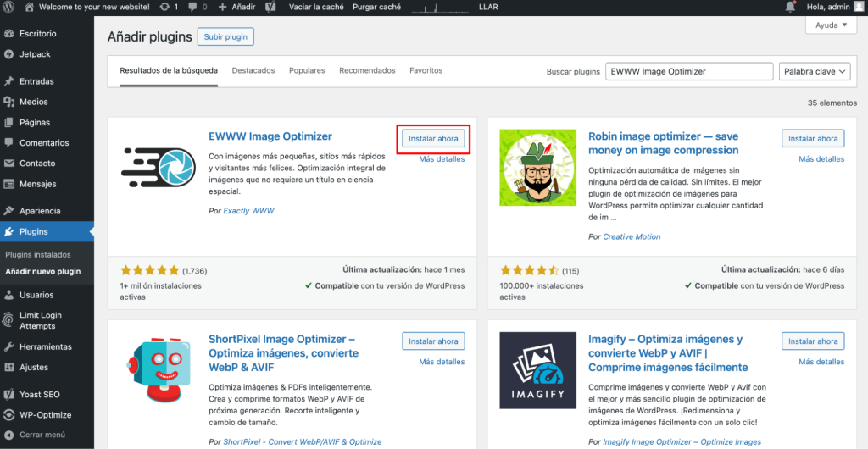Open the Exactly WWW author link
868x449 pixels.
click(x=248, y=211)
